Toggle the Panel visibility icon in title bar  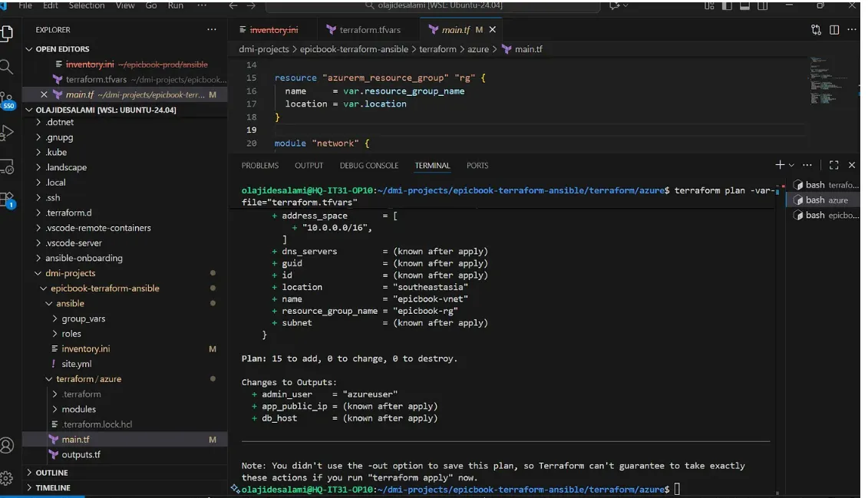click(x=745, y=6)
